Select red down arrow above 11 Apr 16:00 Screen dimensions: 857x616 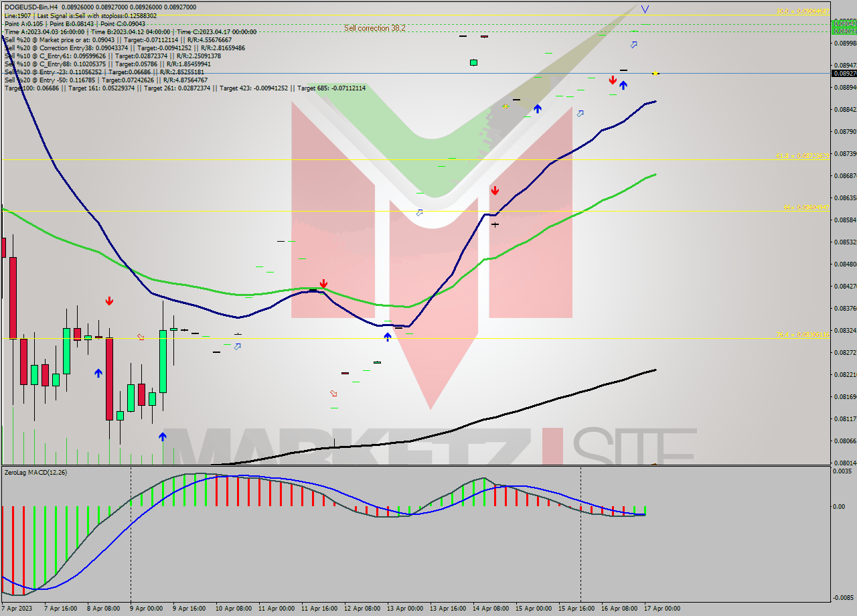pyautogui.click(x=323, y=283)
